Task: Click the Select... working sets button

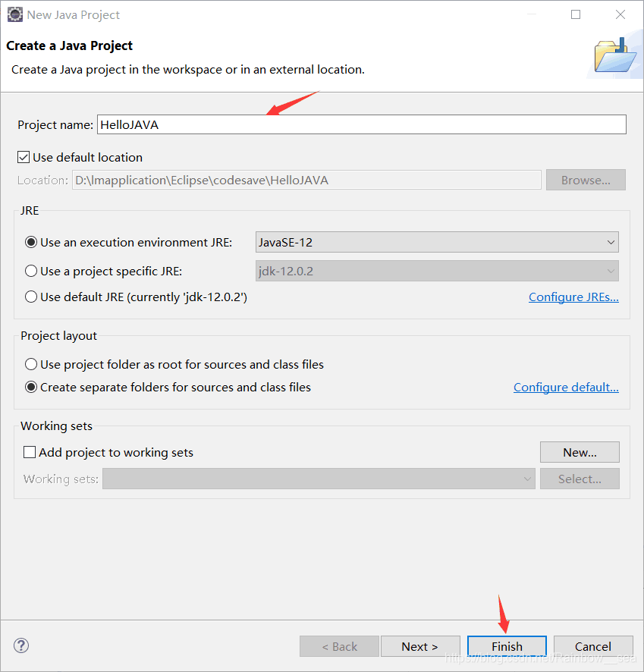Action: click(x=580, y=479)
